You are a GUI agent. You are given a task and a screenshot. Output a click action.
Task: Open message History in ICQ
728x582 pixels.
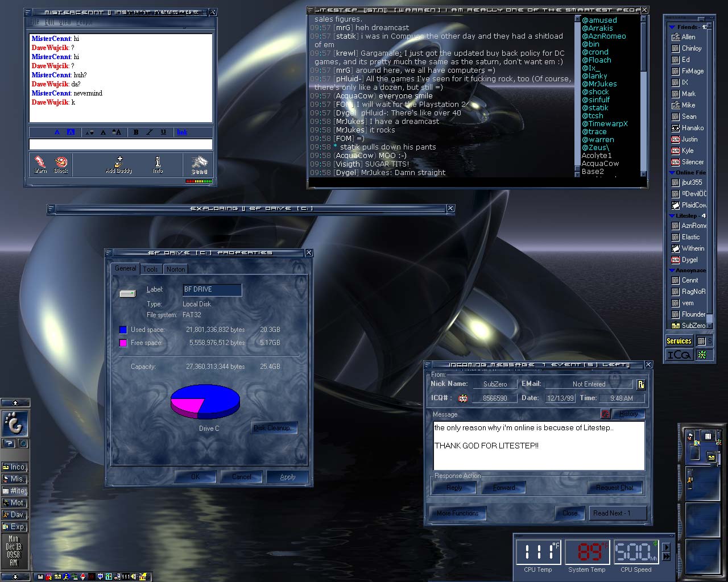click(628, 414)
